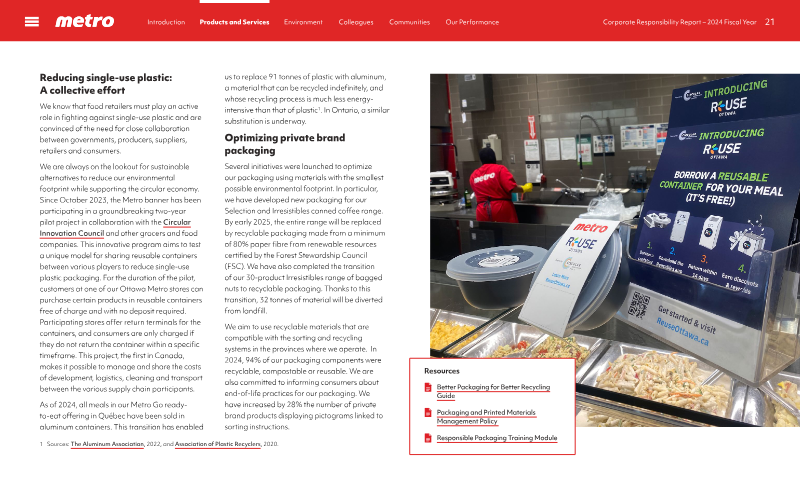Click the page number 21
Image resolution: width=800 pixels, height=485 pixels.
770,22
